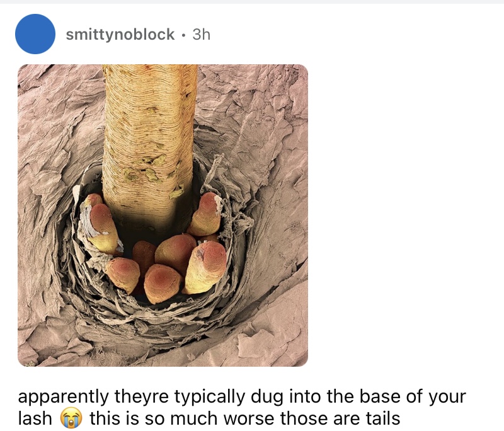Screen dimensions: 504x431
Task: Click the word "apparently" in the comment
Action: [64, 398]
